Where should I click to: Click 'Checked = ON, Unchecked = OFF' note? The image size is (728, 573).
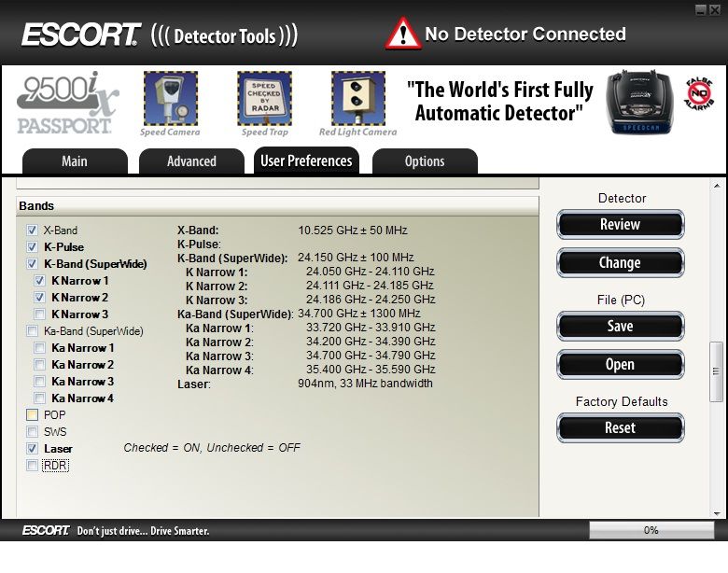[212, 448]
